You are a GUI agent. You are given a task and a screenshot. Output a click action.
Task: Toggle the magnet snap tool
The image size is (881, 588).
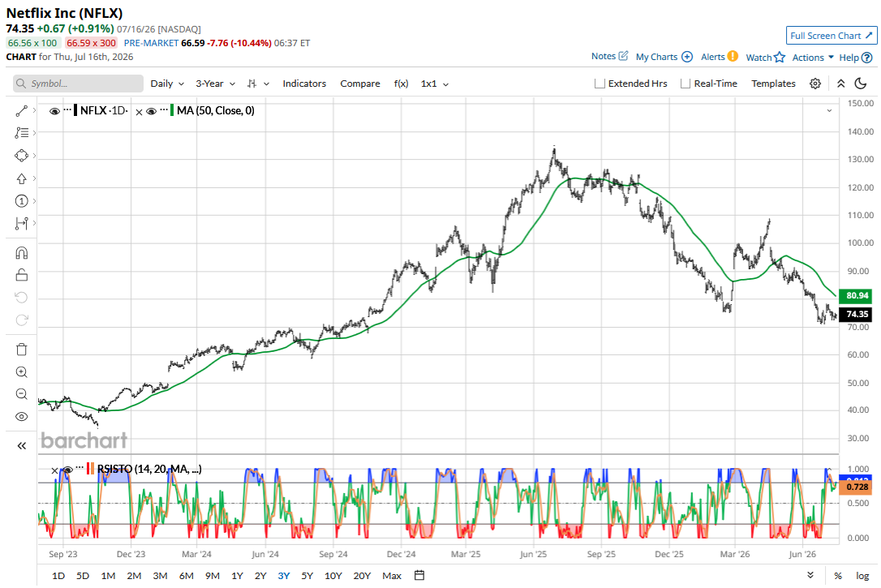[x=21, y=253]
